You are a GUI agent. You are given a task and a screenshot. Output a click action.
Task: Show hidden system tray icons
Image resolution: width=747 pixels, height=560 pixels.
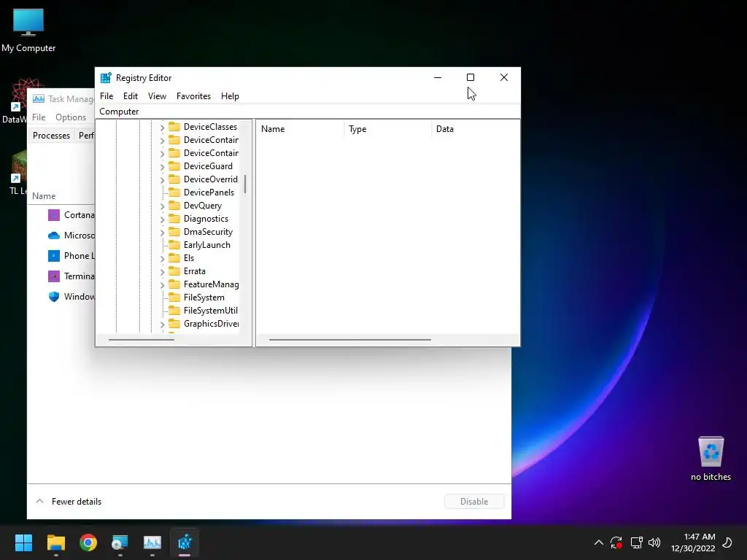(x=599, y=542)
